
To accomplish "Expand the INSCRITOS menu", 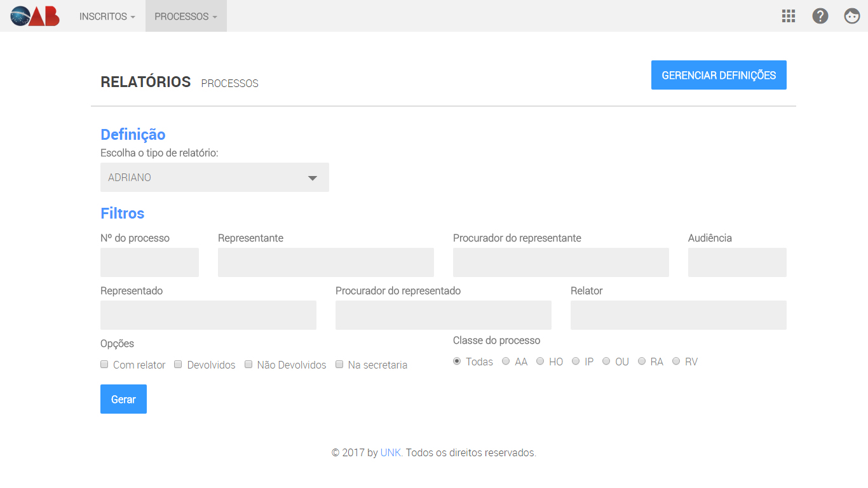I will (x=107, y=17).
